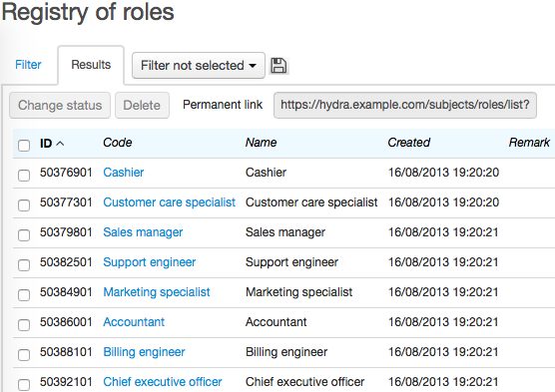555x392 pixels.
Task: Click the save filter floppy disk icon
Action: pos(278,66)
